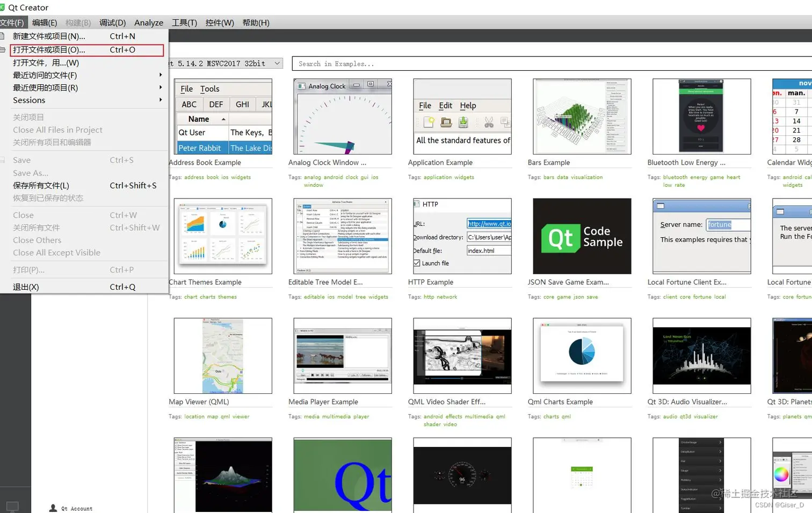This screenshot has height=513, width=812.
Task: Click the Search in Examples field
Action: point(552,64)
